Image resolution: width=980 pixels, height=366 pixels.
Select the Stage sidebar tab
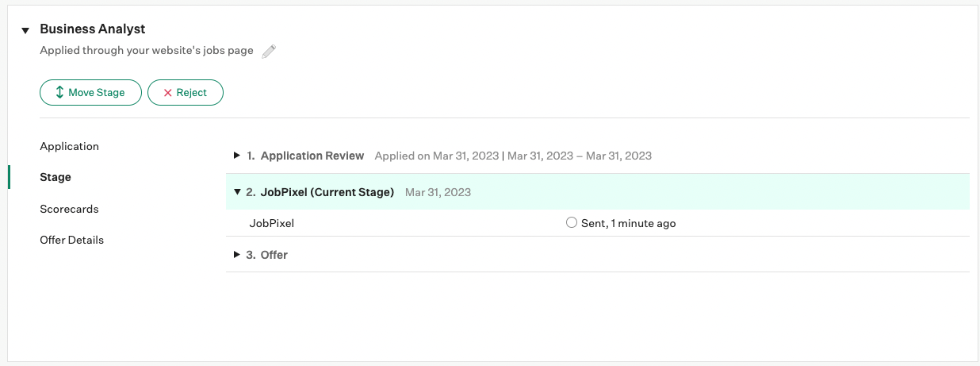tap(56, 177)
